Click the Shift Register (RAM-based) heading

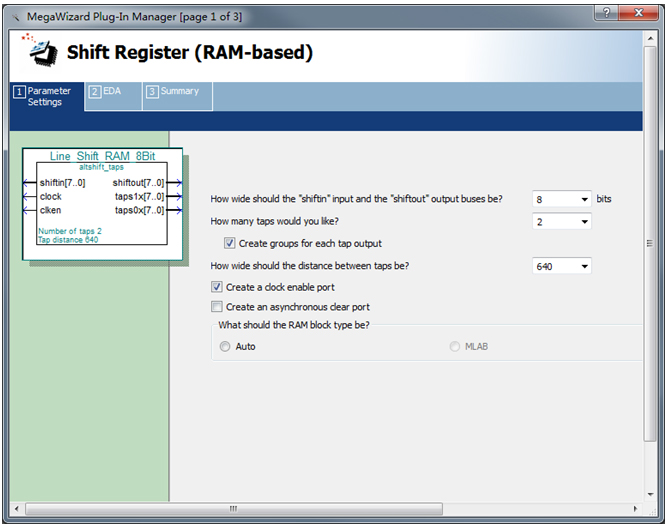pos(190,52)
